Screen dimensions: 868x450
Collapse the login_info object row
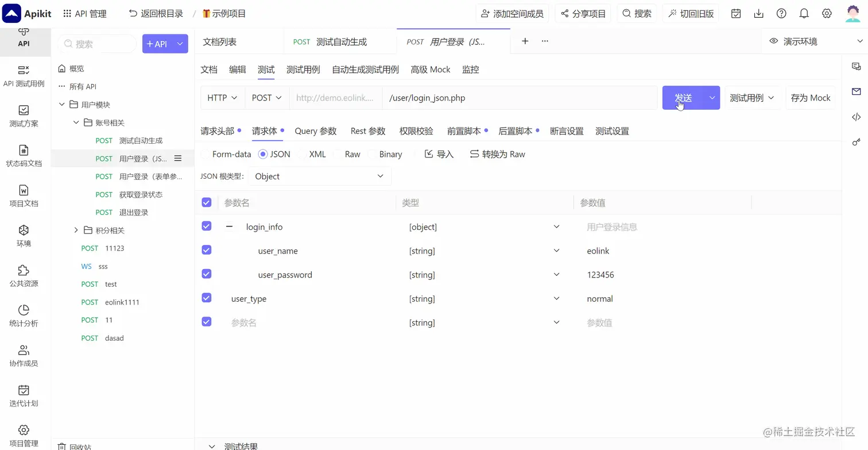(x=229, y=226)
